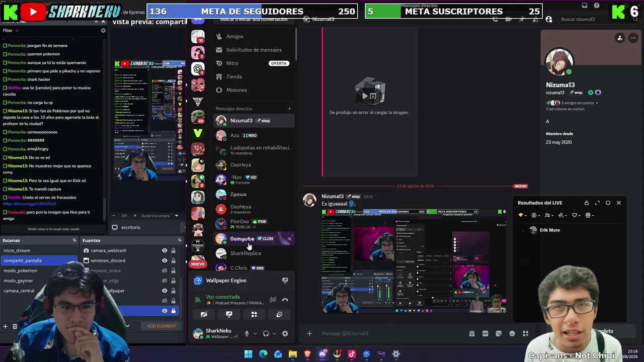Select the compartir_pantalla scene
The height and width of the screenshot is (362, 644).
tap(39, 260)
